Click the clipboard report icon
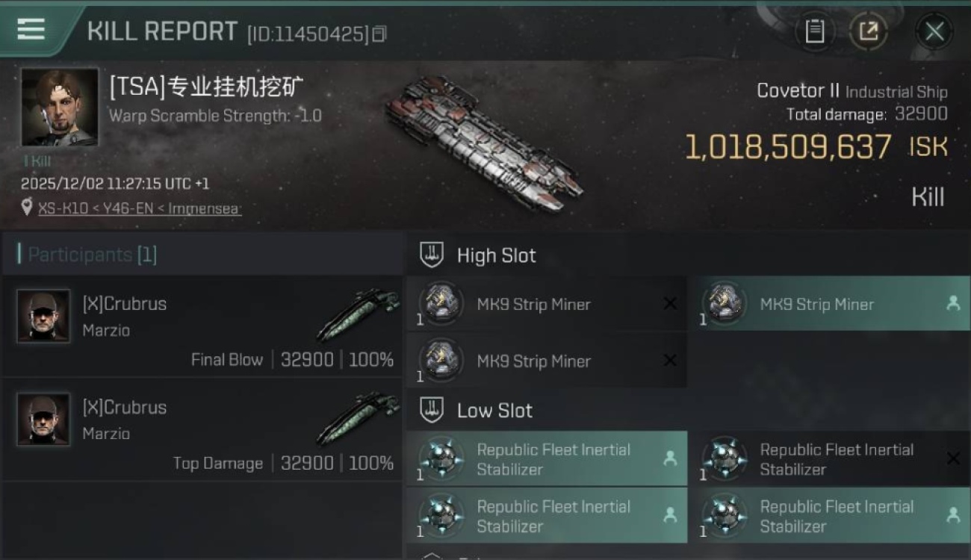This screenshot has height=560, width=971. pyautogui.click(x=814, y=31)
